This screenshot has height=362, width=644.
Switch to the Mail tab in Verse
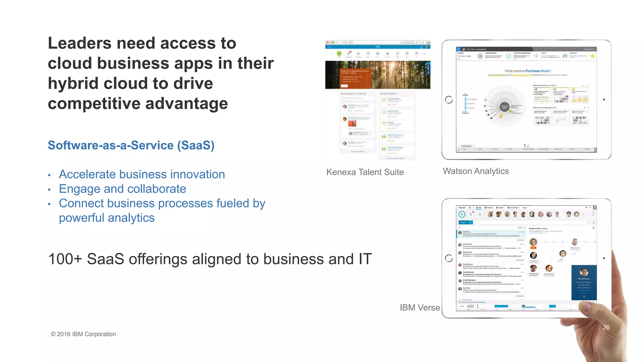[479, 208]
